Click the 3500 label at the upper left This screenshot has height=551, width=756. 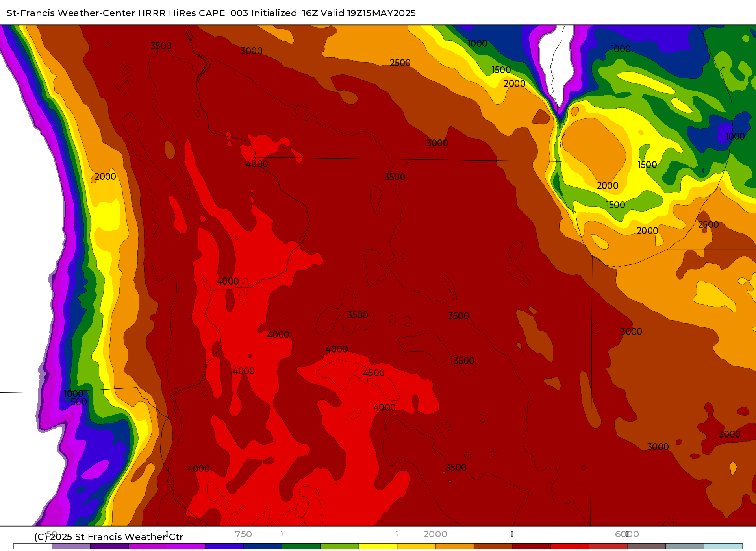161,46
